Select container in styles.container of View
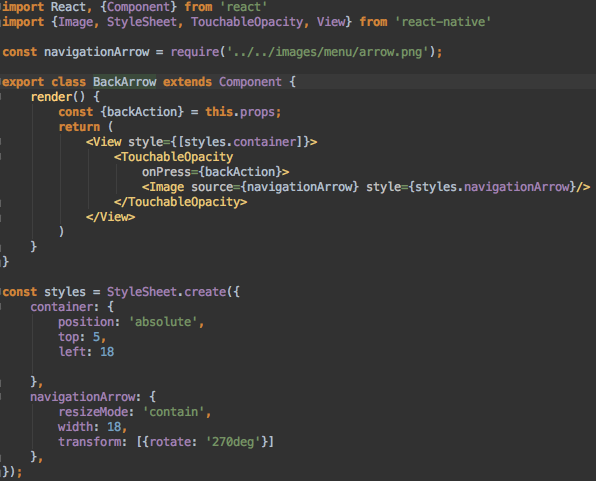The image size is (596, 481). (x=265, y=142)
